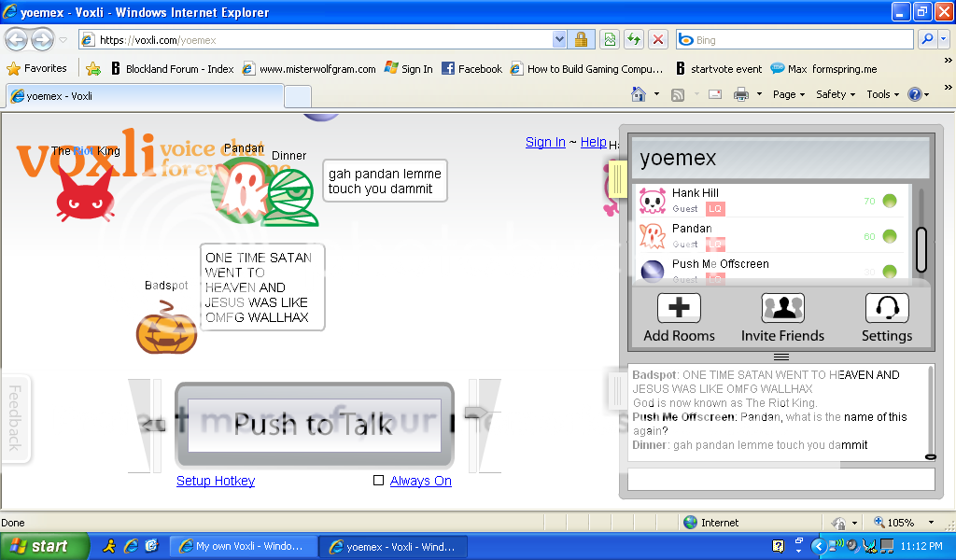The width and height of the screenshot is (956, 560).
Task: Open the Windows Start menu
Action: [45, 546]
